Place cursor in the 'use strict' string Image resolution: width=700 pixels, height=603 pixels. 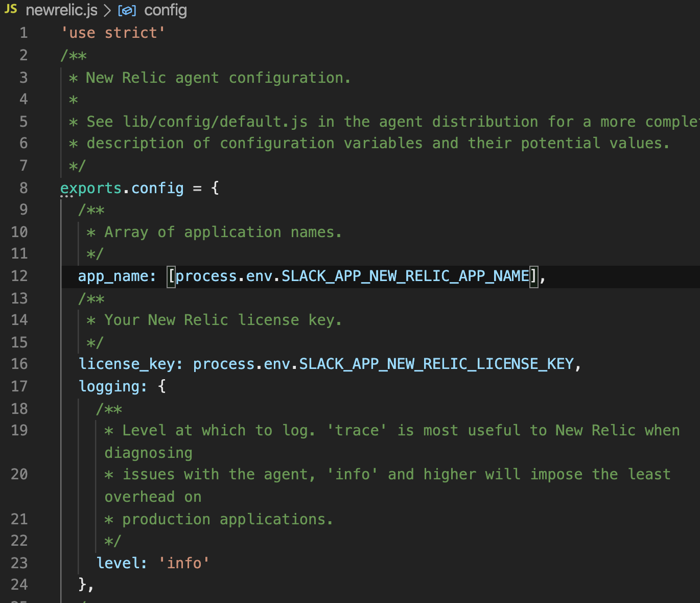click(x=113, y=33)
